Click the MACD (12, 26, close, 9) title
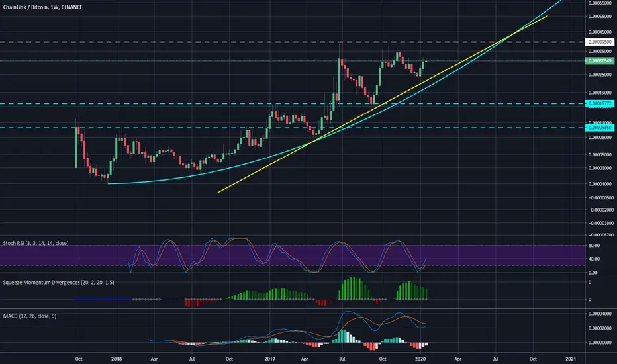The height and width of the screenshot is (364, 617). click(30, 316)
